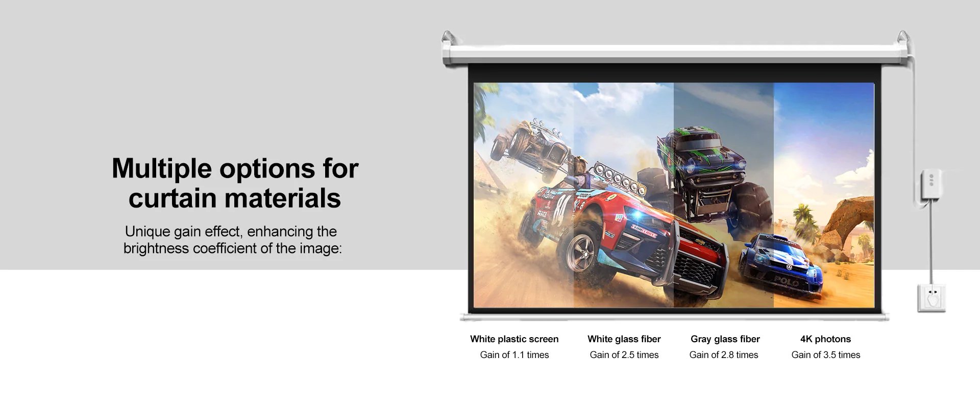Click the heading 'Multiple options for curtain materials'
The width and height of the screenshot is (980, 408).
235,183
